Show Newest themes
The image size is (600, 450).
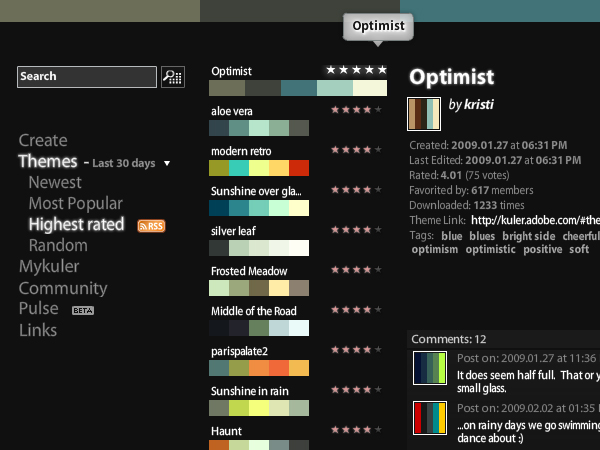pos(55,182)
